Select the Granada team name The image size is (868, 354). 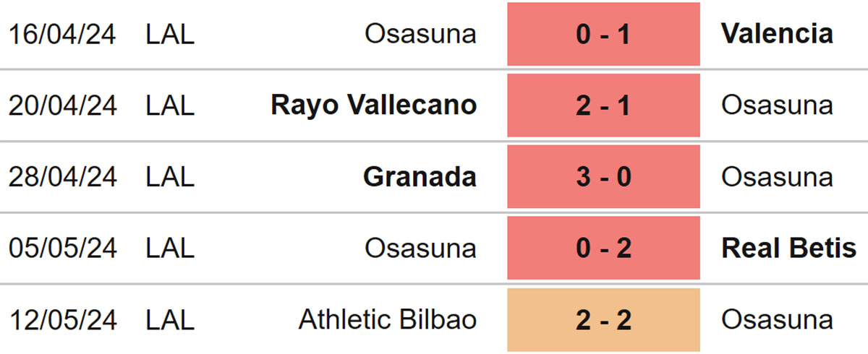pyautogui.click(x=420, y=177)
